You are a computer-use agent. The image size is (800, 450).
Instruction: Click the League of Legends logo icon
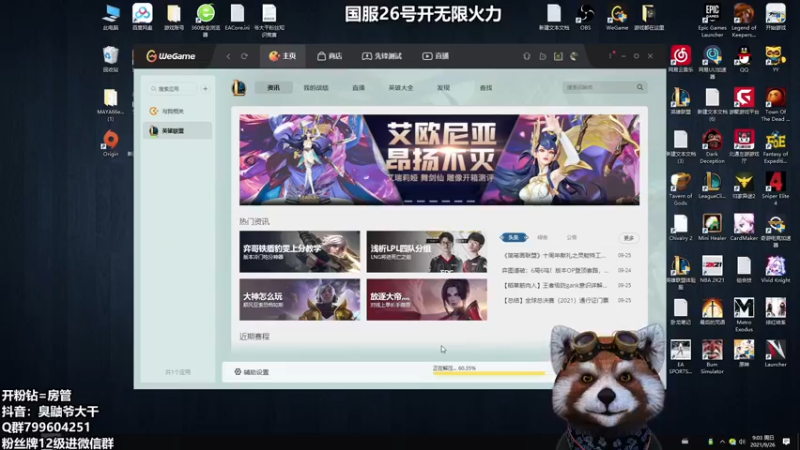[239, 88]
